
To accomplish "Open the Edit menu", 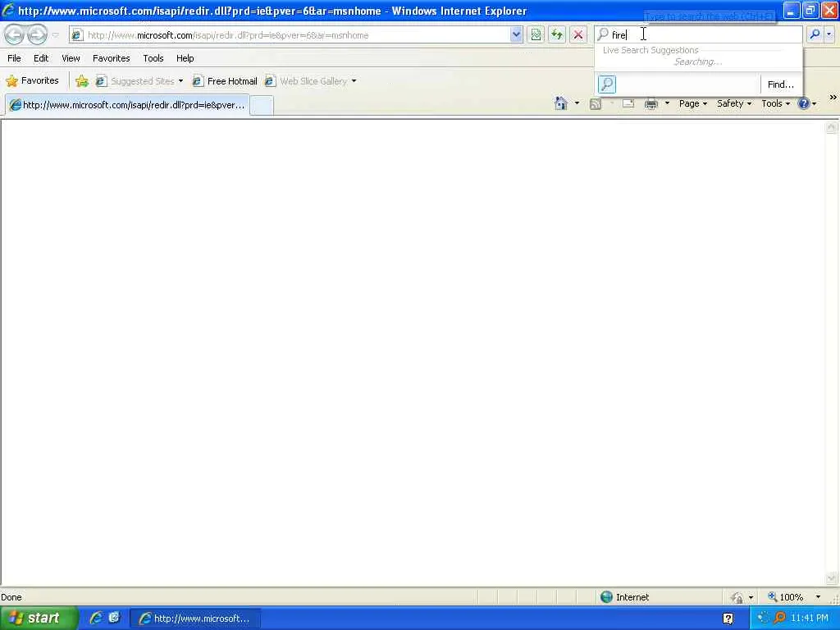I will click(41, 58).
